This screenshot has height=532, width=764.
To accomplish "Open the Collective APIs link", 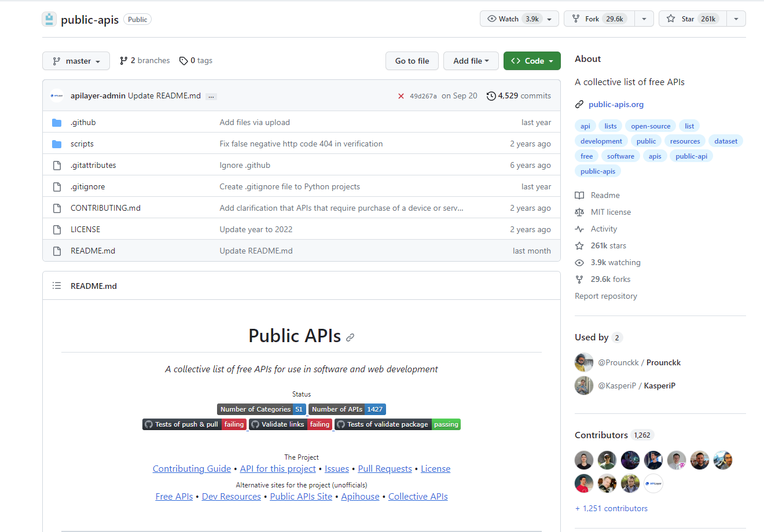I will point(418,497).
